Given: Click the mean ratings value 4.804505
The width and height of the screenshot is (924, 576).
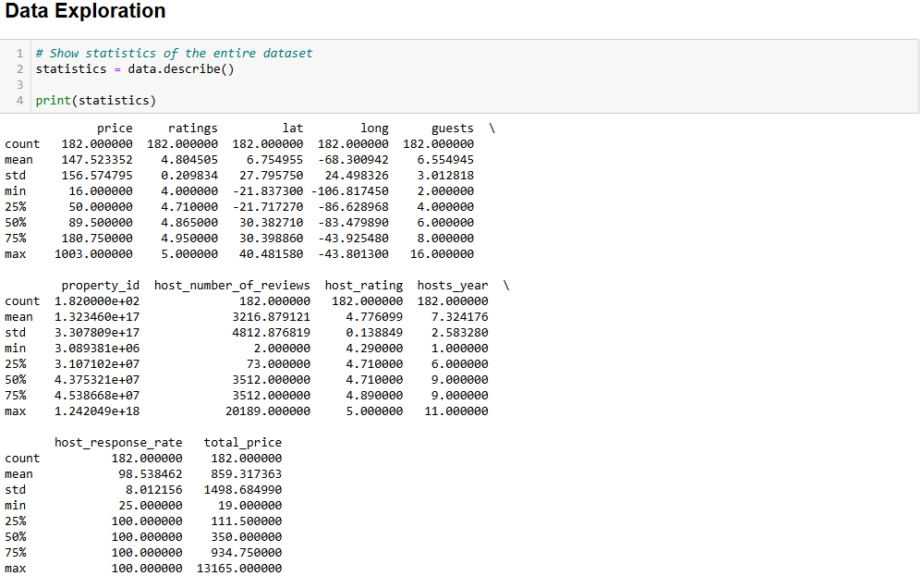Looking at the screenshot, I should 189,159.
